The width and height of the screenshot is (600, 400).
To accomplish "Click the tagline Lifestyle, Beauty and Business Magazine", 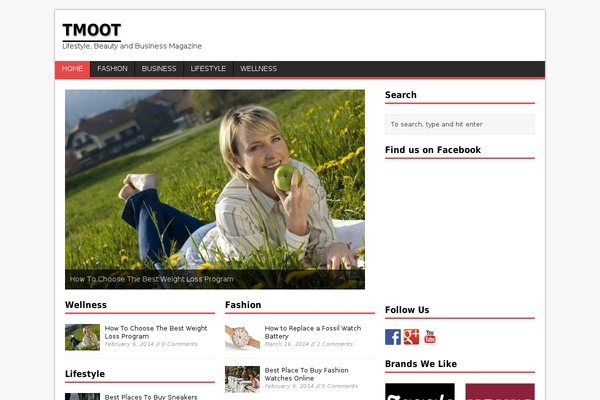I will (132, 46).
